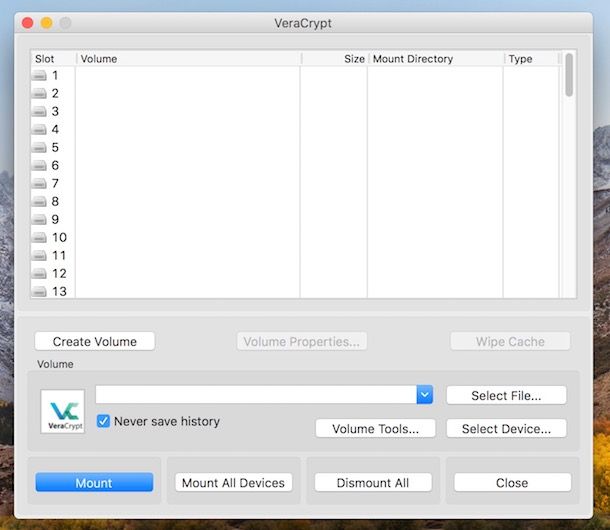Select the drive icon for slot 6
The width and height of the screenshot is (610, 530).
[x=39, y=165]
